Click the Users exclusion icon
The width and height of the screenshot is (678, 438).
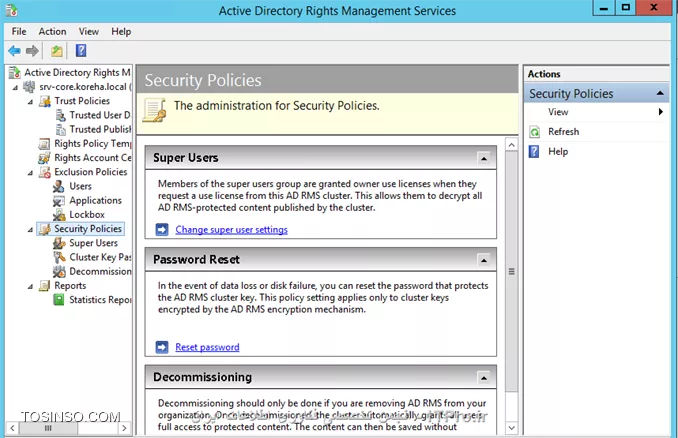tap(59, 186)
